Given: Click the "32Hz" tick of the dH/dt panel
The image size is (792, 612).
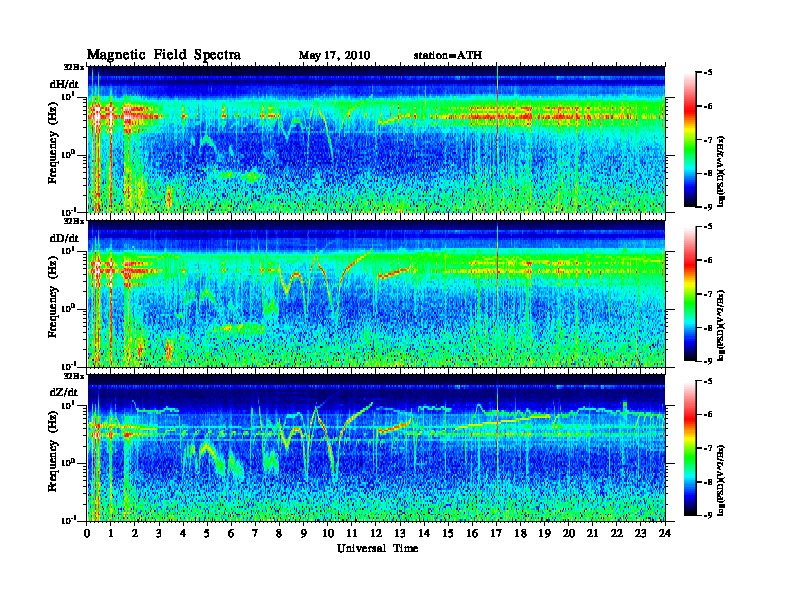Looking at the screenshot, I should pos(74,67).
